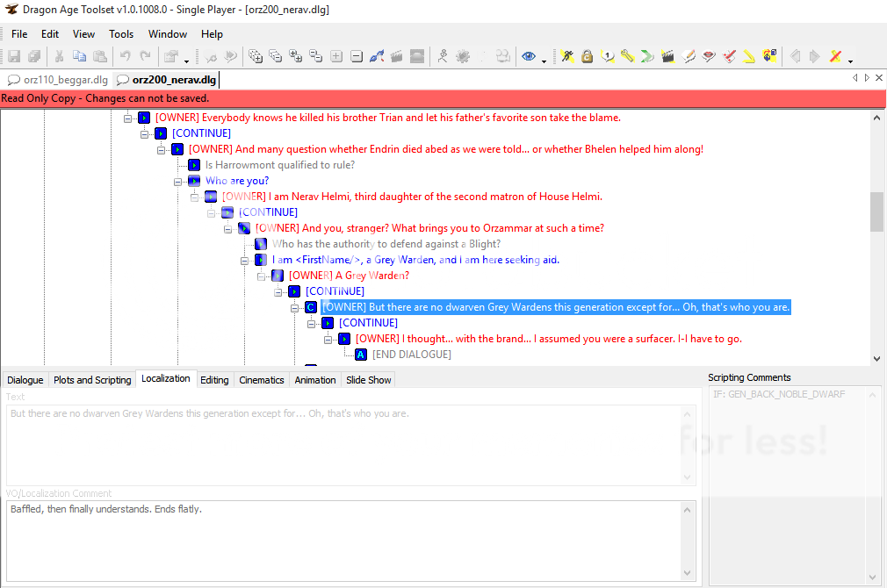This screenshot has height=588, width=887.
Task: Click the padlock icon in the toolbar
Action: [x=587, y=56]
